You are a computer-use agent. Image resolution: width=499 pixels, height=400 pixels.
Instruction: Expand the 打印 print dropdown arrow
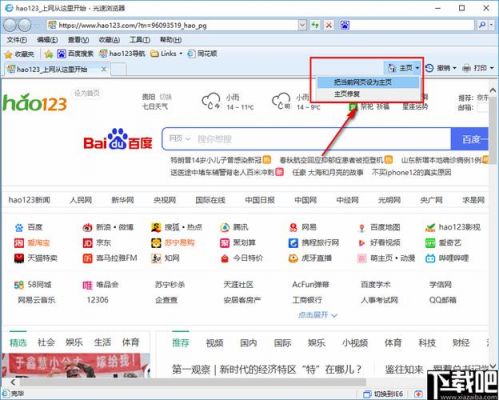pyautogui.click(x=492, y=68)
